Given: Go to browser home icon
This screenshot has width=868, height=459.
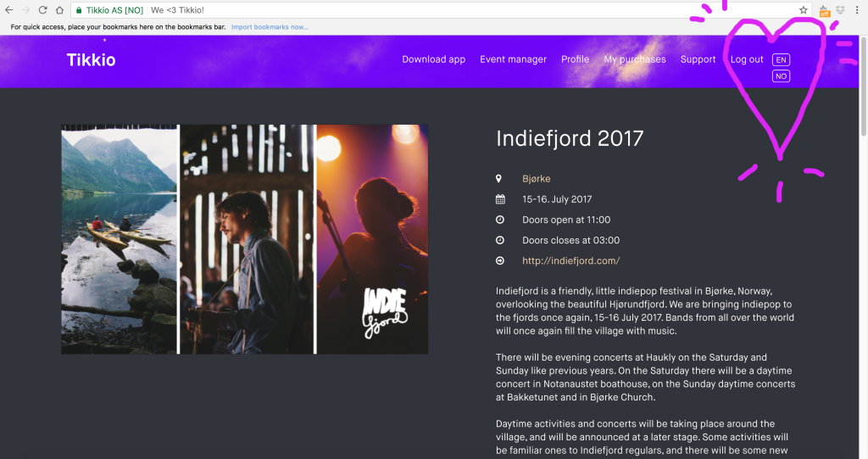Looking at the screenshot, I should 59,10.
